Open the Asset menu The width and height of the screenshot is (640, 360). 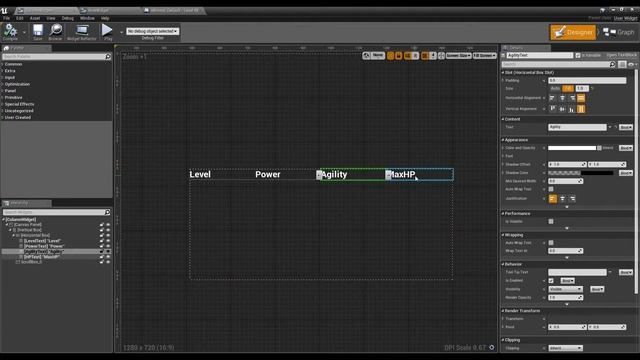35,18
